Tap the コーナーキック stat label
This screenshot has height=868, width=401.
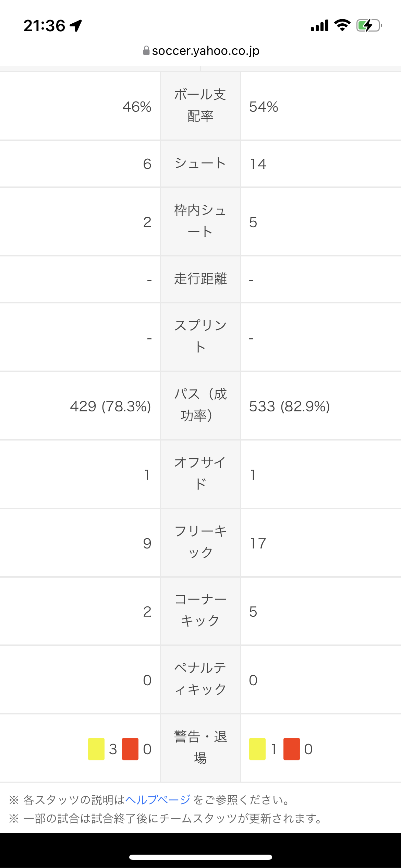200,611
